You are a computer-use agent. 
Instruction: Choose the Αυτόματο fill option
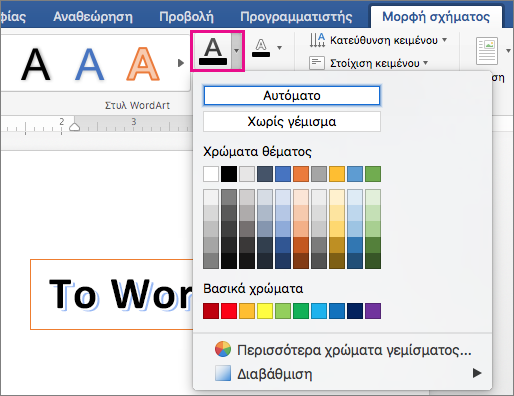(292, 96)
